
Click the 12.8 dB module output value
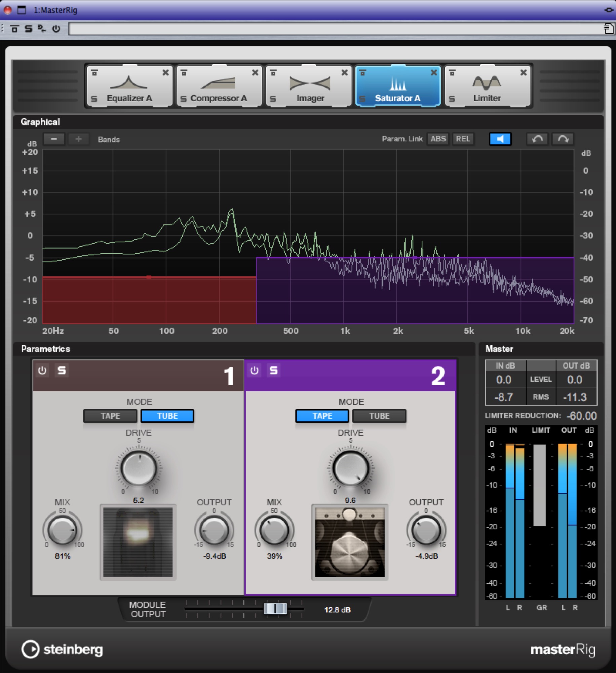pos(337,610)
